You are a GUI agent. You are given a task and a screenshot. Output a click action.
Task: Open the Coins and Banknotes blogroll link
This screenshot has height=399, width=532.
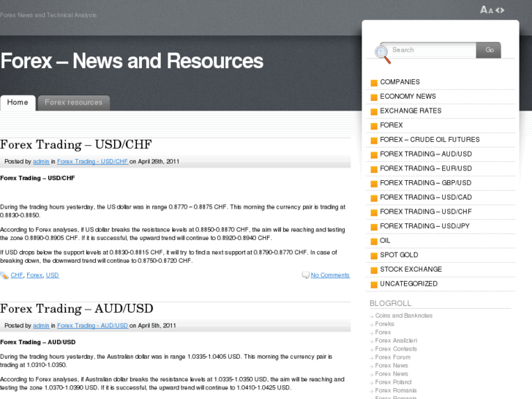[x=404, y=316]
